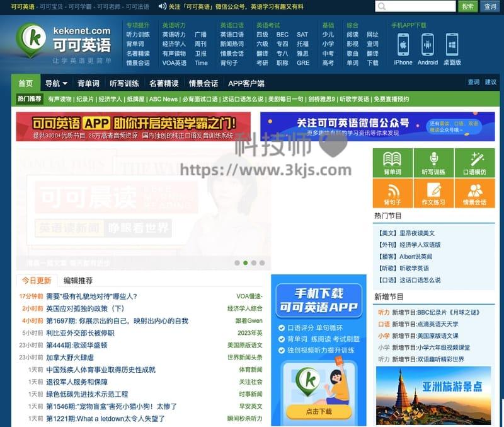
Task: Open 新增节目:小学六年级视频课堂
Action: click(x=431, y=348)
